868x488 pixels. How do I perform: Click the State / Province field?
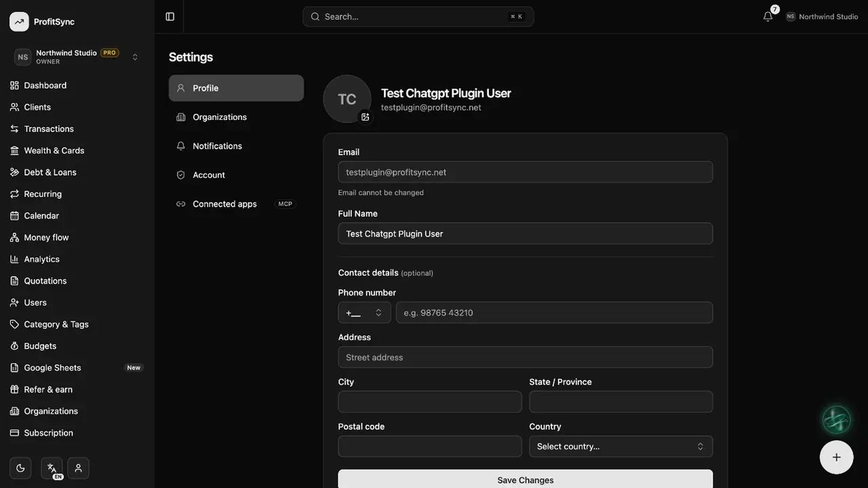pyautogui.click(x=620, y=402)
